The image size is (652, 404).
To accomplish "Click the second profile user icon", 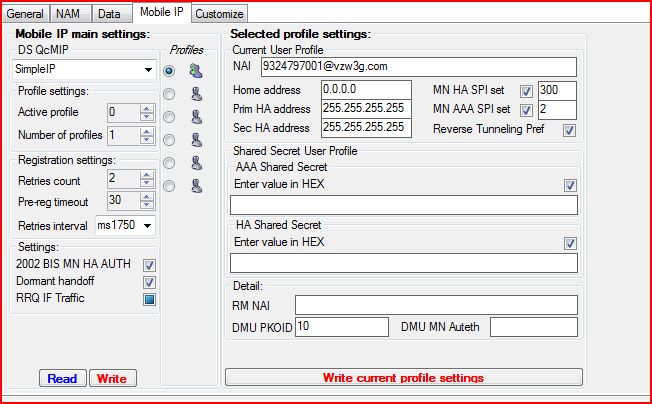I will click(196, 94).
